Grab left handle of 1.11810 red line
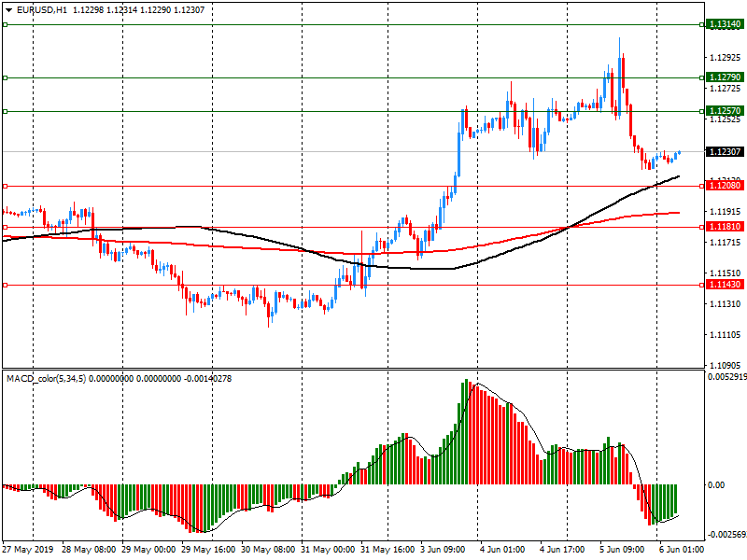 pos(6,227)
